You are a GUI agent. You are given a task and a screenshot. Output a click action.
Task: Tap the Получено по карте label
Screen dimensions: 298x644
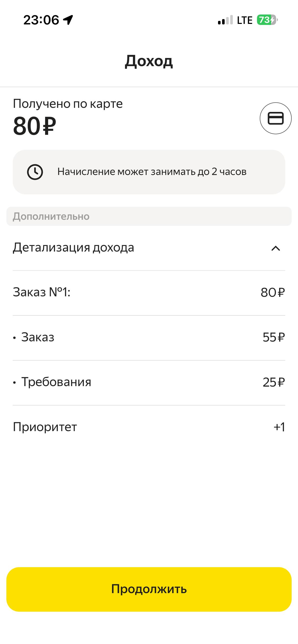(68, 104)
